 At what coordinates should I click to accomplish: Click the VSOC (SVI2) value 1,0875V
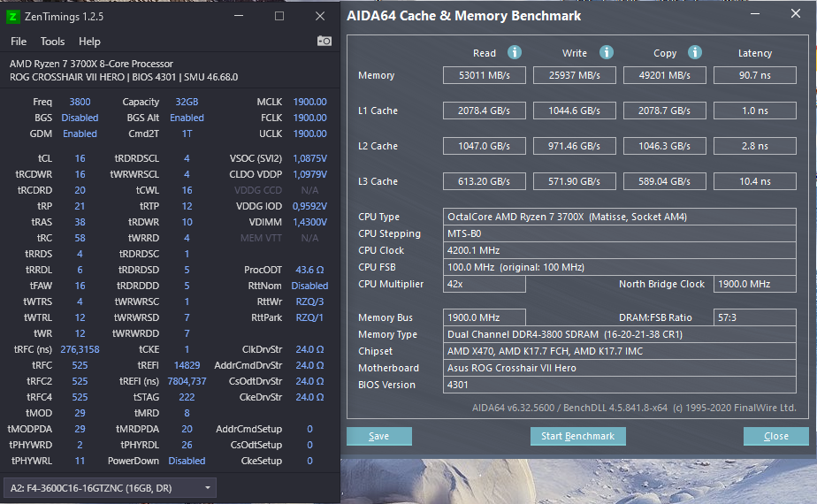click(x=309, y=158)
